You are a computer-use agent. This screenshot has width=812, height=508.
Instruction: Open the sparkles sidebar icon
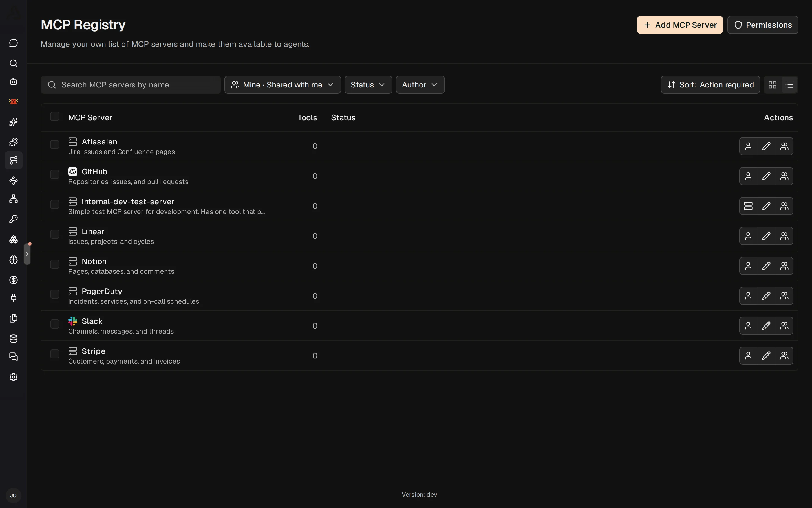[14, 122]
